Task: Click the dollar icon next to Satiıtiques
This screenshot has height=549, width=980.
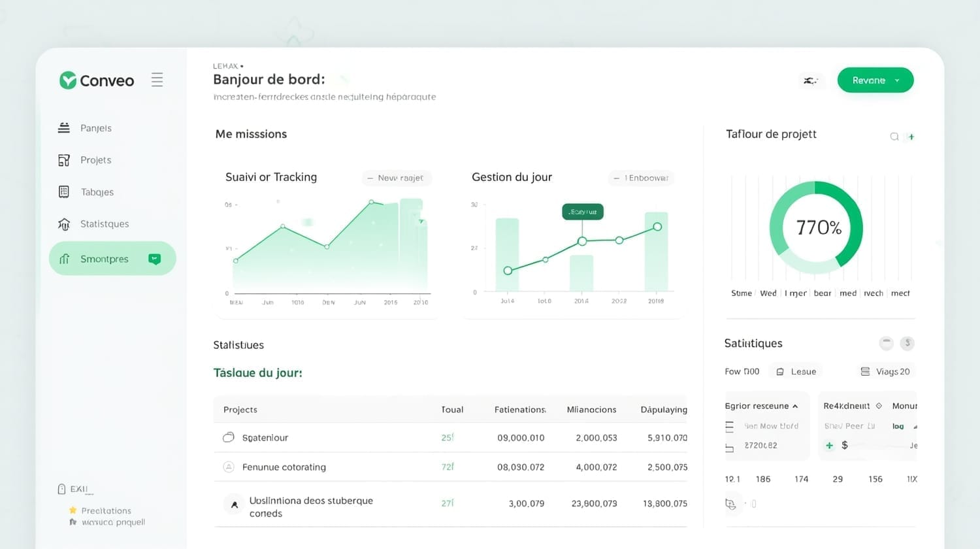Action: pos(907,343)
